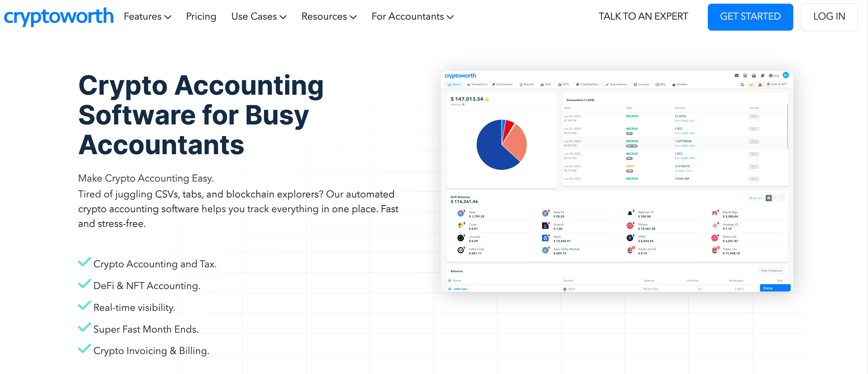868x374 pixels.
Task: Open the Transactions tab in dashboard
Action: (x=477, y=84)
